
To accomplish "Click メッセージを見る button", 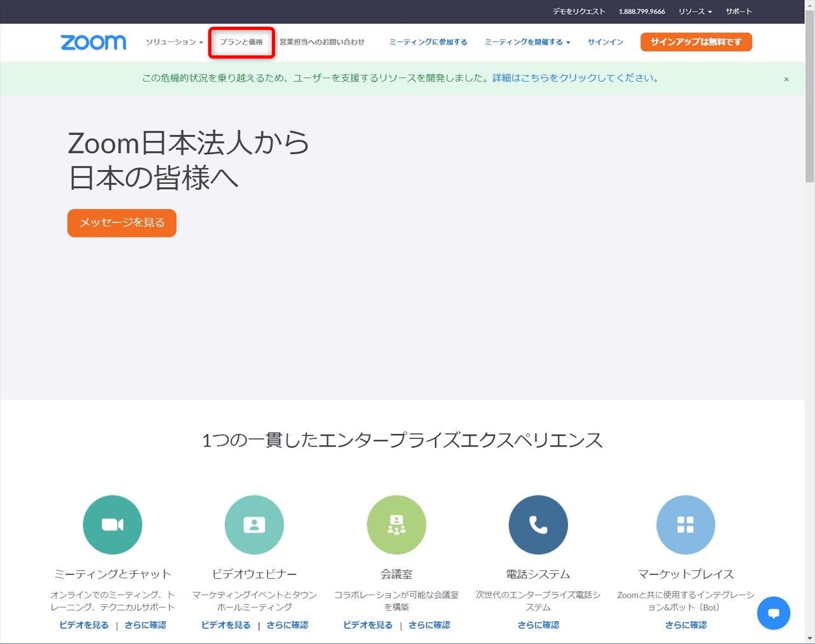I will 122,223.
